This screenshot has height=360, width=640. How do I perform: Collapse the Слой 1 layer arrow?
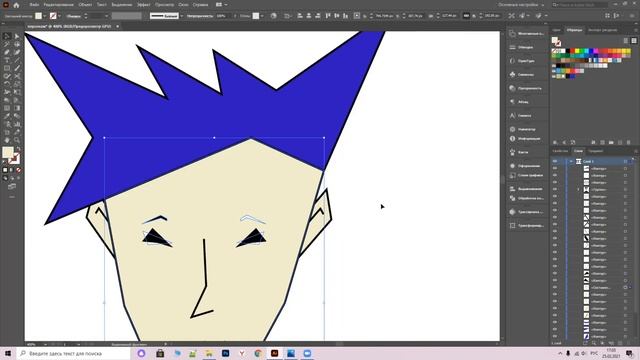click(571, 161)
